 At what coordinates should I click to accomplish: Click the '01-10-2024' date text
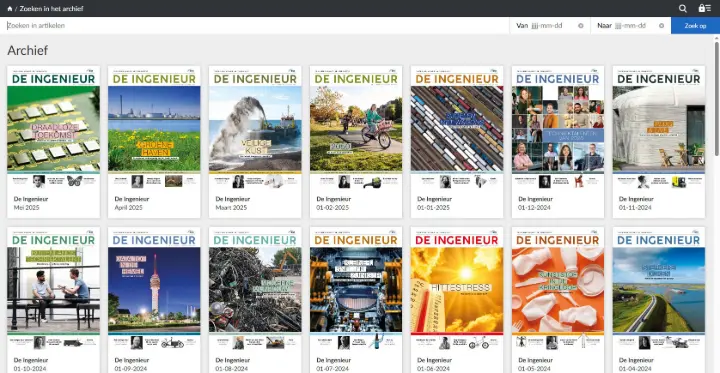pyautogui.click(x=30, y=368)
